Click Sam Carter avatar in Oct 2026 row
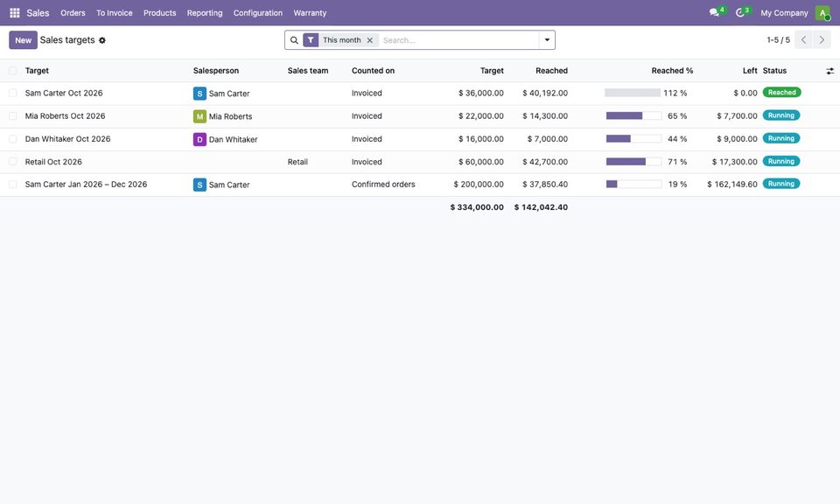840x504 pixels. [199, 94]
